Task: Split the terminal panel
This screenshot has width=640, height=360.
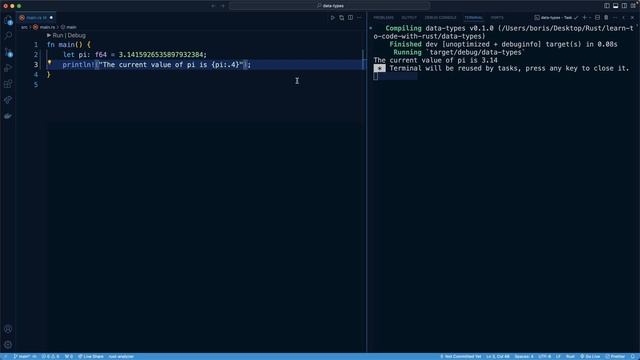Action: tap(597, 18)
